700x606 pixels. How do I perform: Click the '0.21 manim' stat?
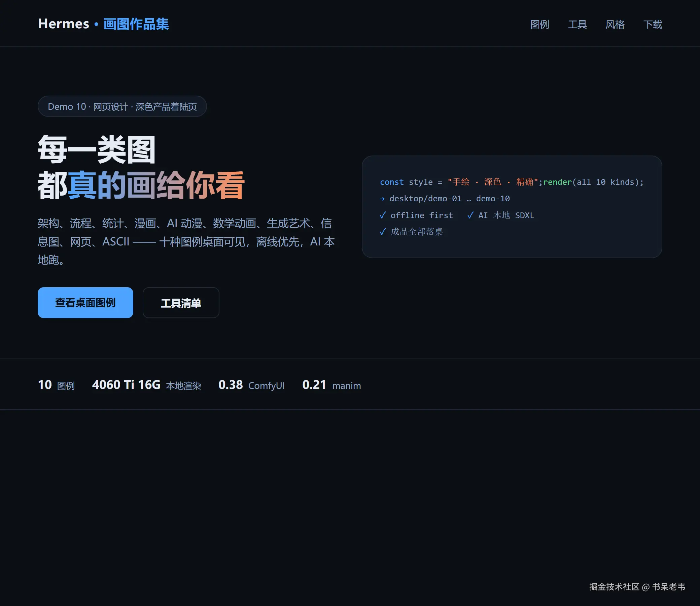[331, 385]
